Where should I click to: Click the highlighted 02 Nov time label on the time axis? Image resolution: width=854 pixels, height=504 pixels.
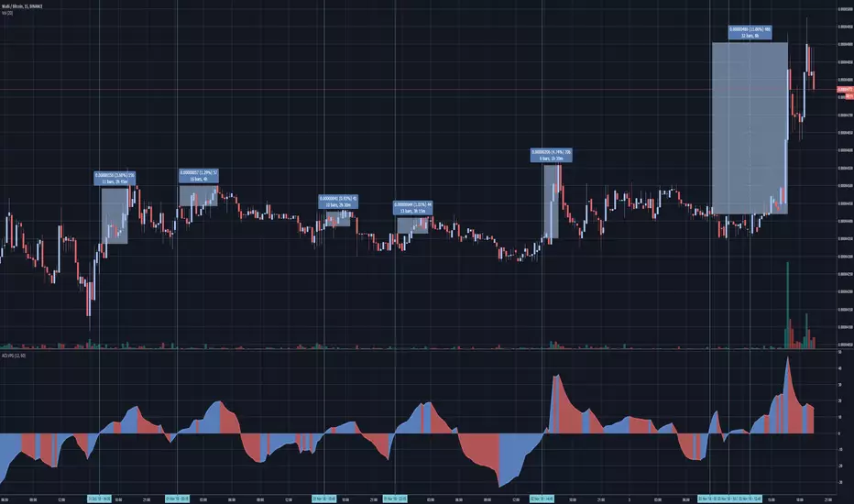pos(542,499)
